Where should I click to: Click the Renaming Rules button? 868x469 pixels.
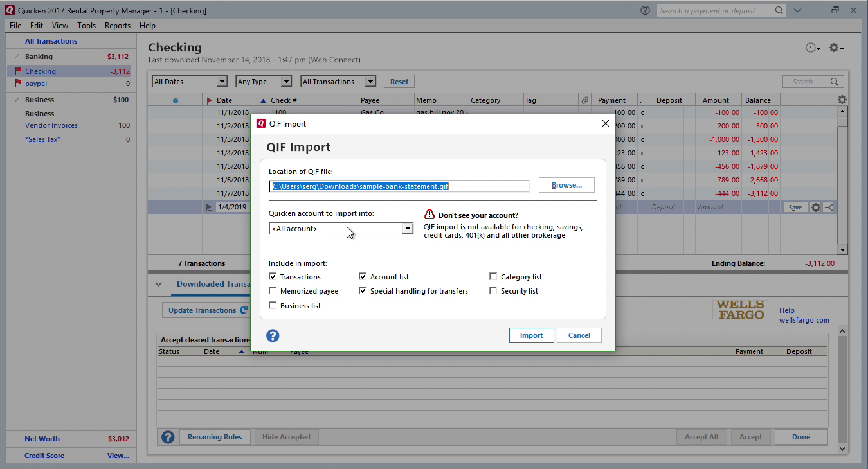tap(215, 437)
